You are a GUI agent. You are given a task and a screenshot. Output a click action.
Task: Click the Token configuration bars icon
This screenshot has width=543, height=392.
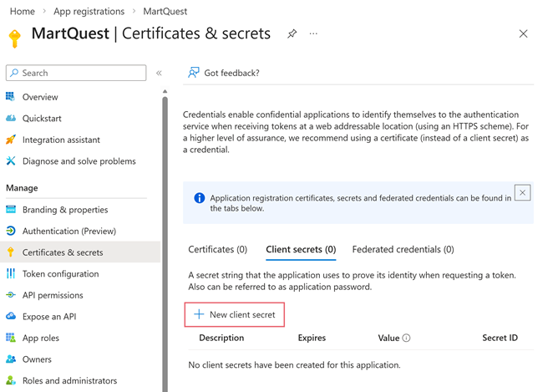(x=11, y=273)
